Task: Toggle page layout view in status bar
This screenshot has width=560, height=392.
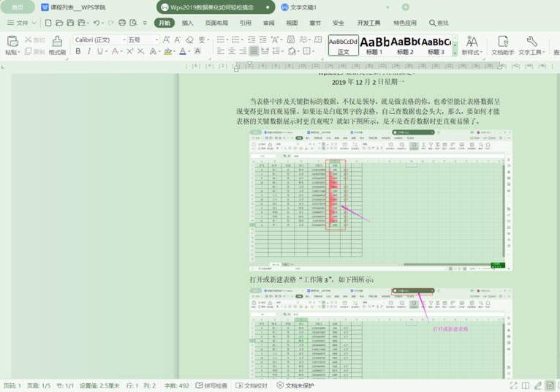Action: click(550, 385)
